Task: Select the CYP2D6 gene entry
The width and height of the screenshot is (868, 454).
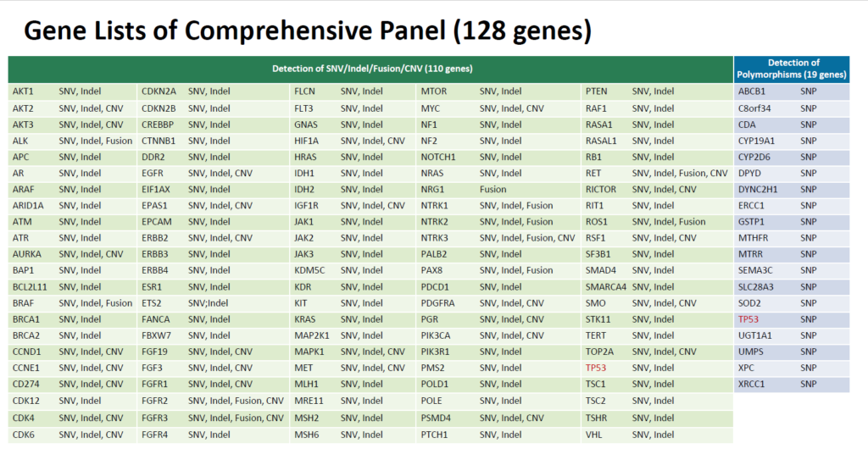Action: pos(754,157)
